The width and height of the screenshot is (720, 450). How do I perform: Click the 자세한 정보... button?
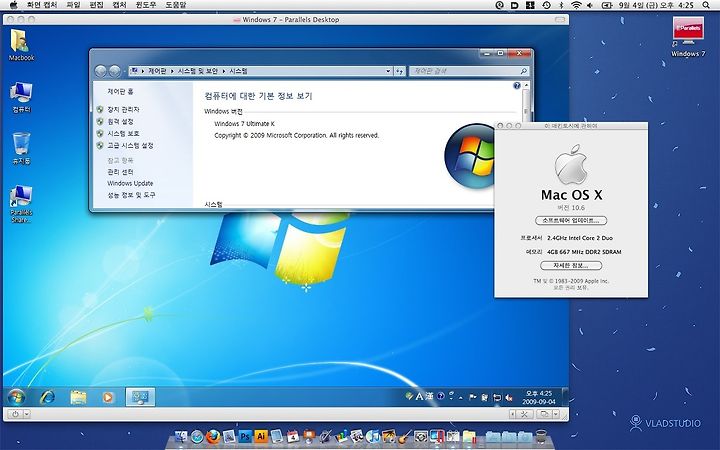tap(571, 265)
